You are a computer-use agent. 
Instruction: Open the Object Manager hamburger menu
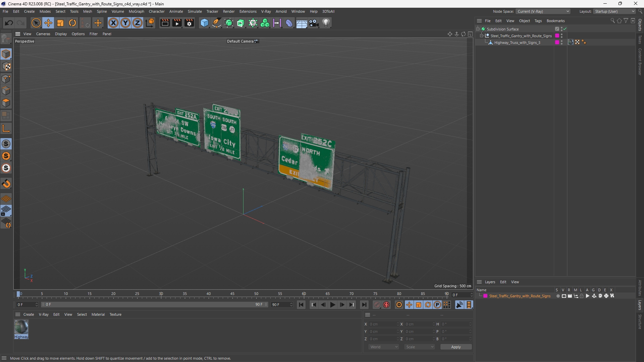tap(479, 21)
